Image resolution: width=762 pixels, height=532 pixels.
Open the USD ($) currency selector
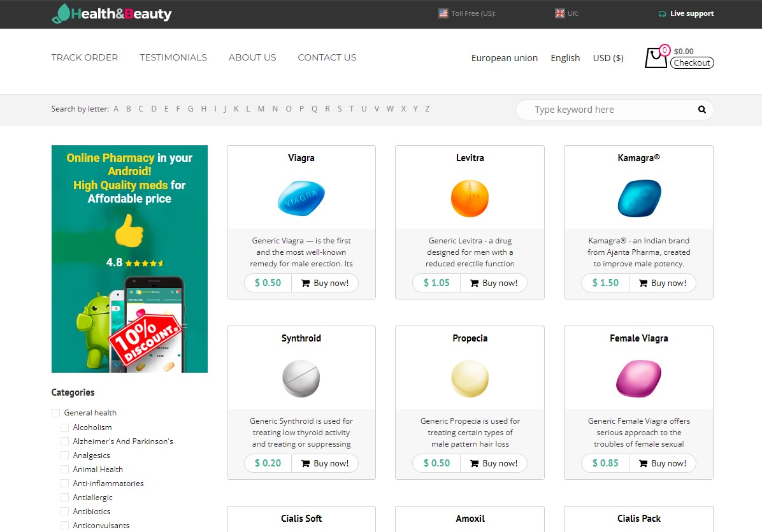(x=608, y=58)
